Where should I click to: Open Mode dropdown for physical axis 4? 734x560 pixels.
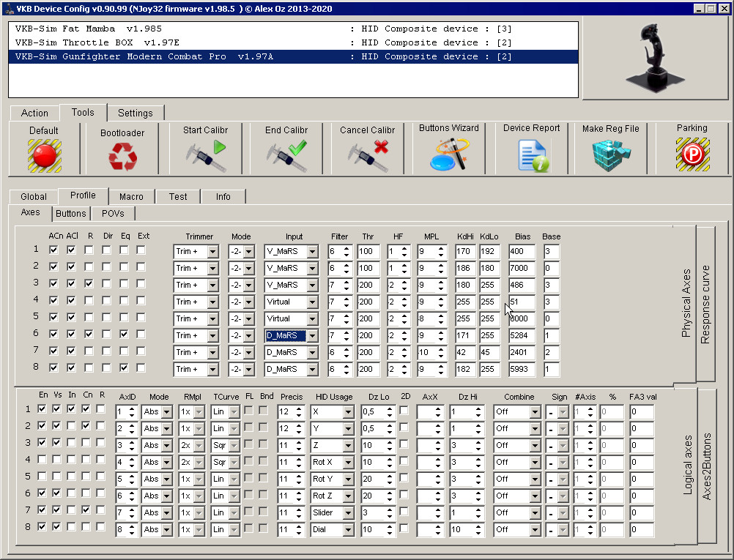[x=248, y=302]
